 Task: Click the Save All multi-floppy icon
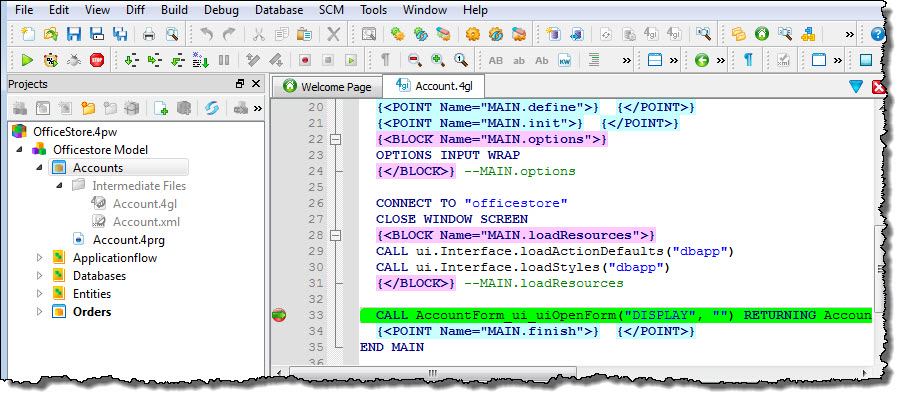[x=120, y=35]
